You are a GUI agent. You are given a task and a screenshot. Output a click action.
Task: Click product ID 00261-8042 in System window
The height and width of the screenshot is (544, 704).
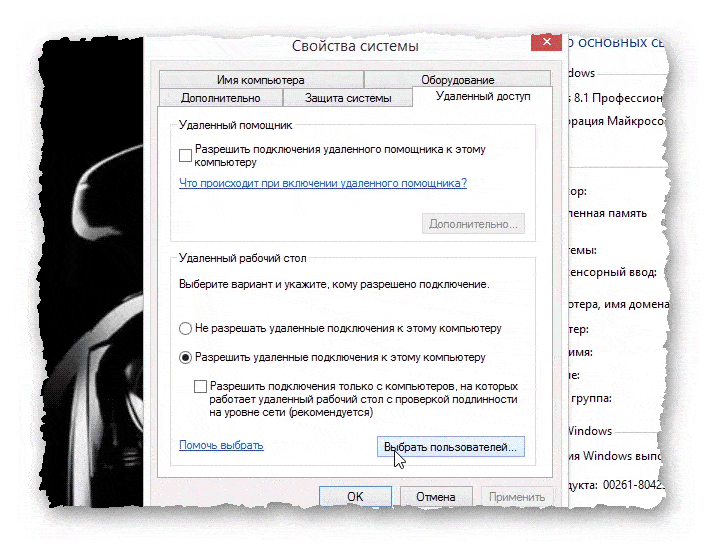(634, 485)
